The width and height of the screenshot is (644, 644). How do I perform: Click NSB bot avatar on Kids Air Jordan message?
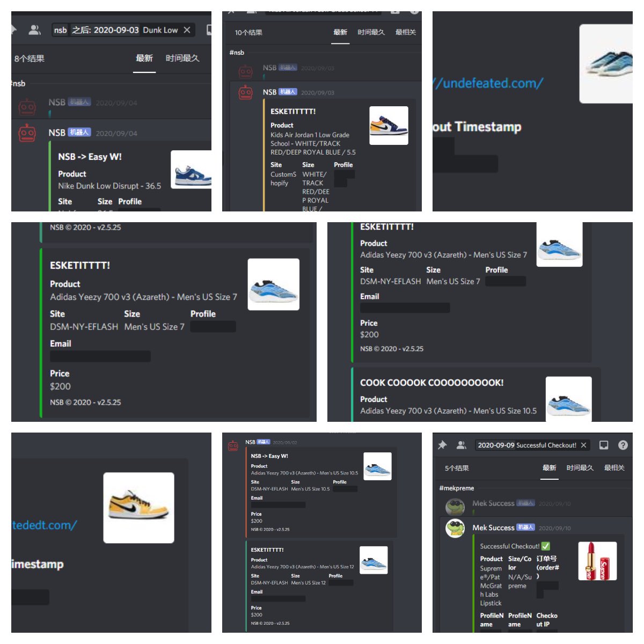(x=246, y=93)
